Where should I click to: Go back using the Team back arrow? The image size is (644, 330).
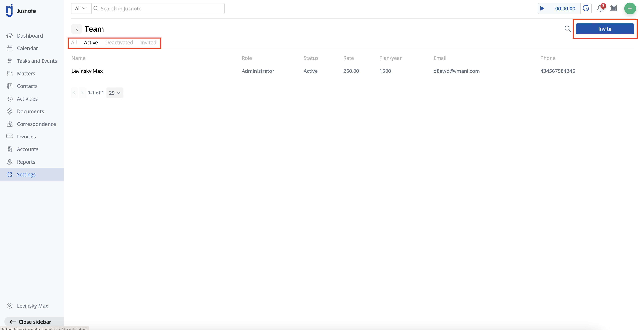coord(77,29)
